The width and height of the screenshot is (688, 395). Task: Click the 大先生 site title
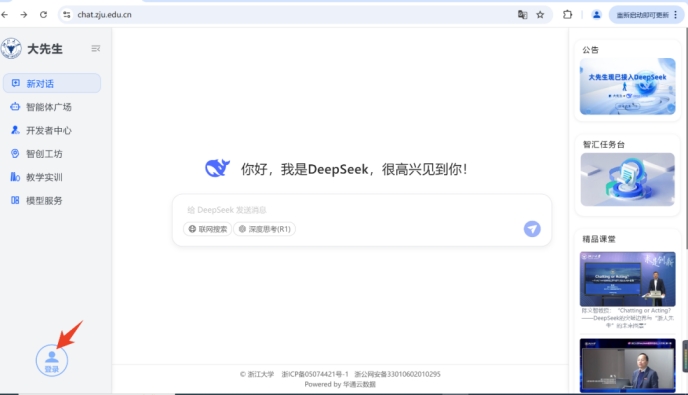click(45, 49)
